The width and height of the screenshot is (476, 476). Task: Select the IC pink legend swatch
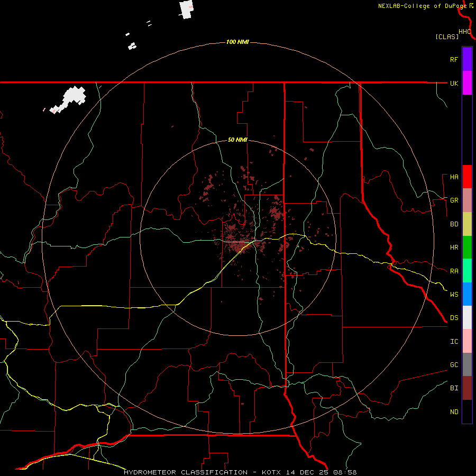pyautogui.click(x=467, y=341)
